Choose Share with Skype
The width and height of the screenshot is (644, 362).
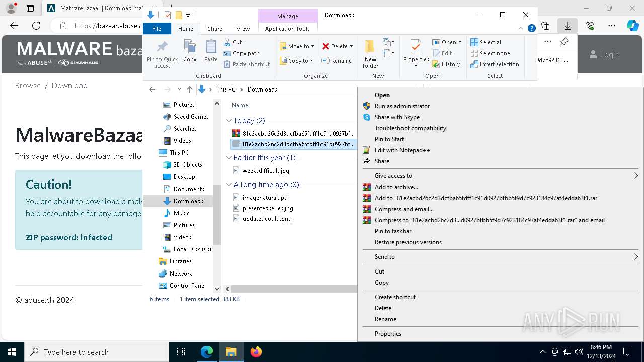click(397, 117)
